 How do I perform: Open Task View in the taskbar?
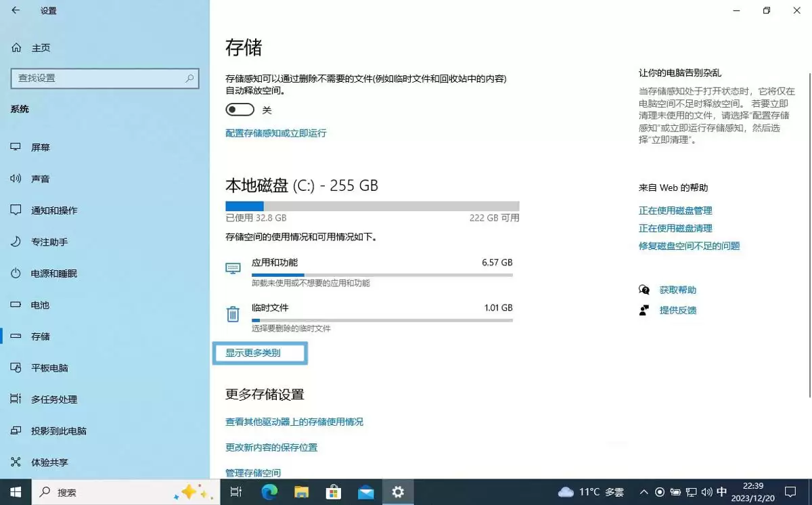coord(235,492)
